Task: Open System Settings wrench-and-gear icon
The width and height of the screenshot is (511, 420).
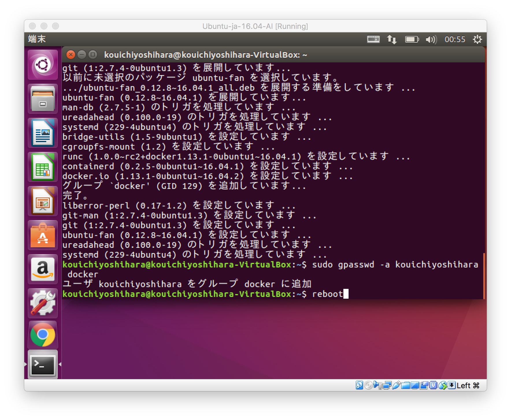Action: 43,303
